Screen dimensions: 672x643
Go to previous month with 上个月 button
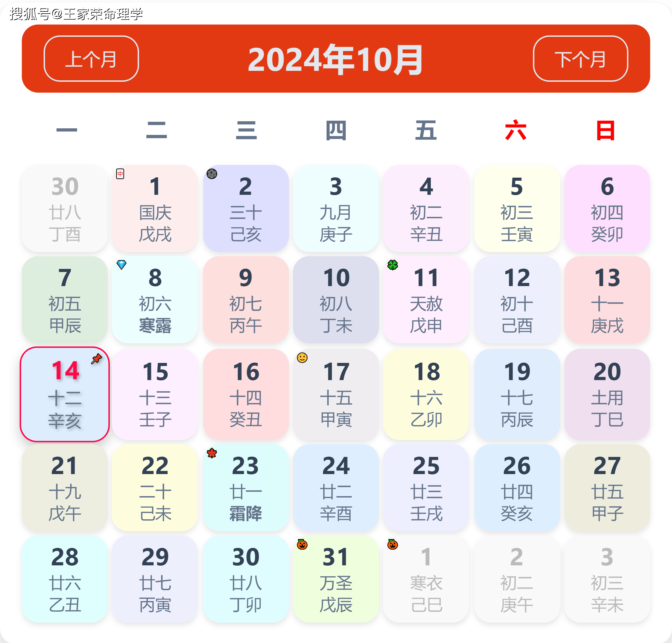click(91, 59)
